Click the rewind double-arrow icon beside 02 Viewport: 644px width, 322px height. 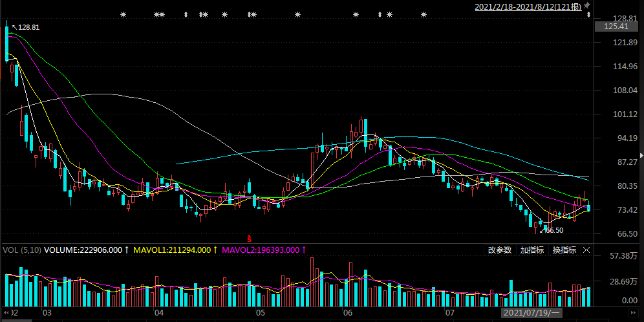point(7,312)
